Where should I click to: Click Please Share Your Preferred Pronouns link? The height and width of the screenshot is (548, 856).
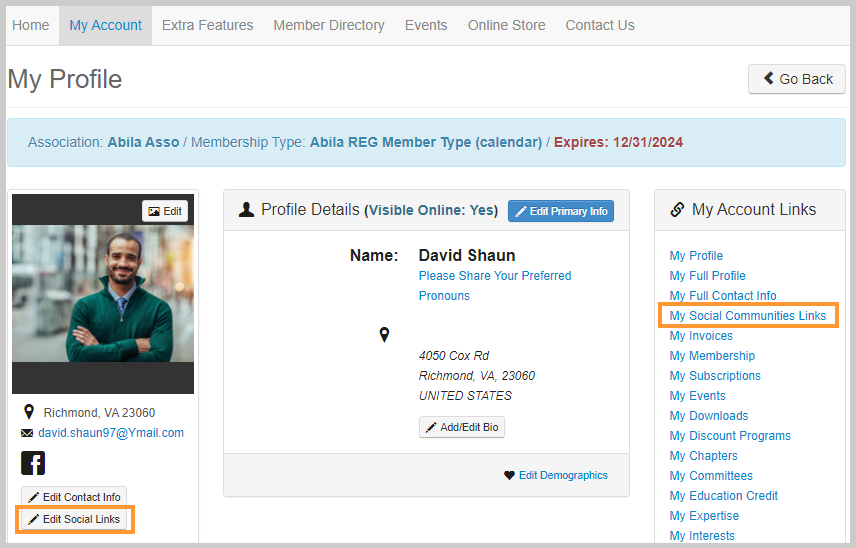[x=495, y=285]
